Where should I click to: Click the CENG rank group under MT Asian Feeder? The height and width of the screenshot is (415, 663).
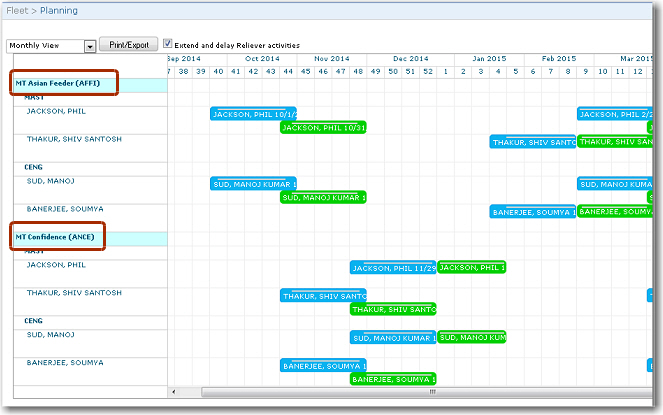tap(33, 167)
